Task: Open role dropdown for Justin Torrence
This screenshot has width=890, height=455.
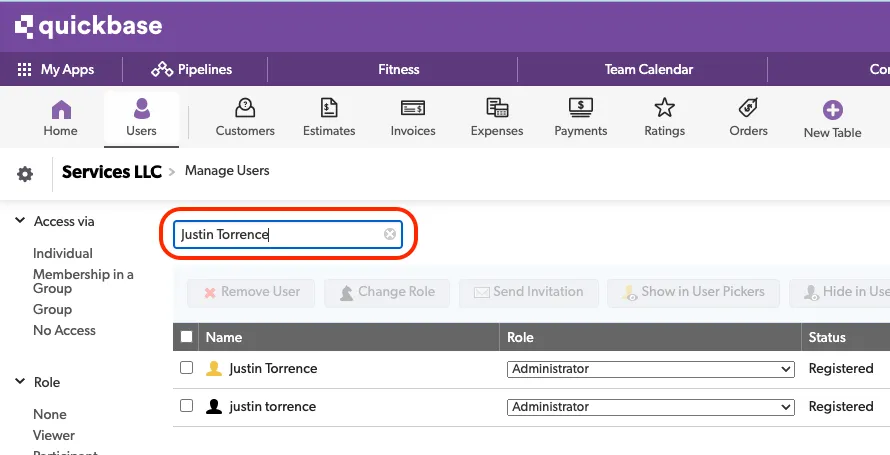Action: pos(650,369)
